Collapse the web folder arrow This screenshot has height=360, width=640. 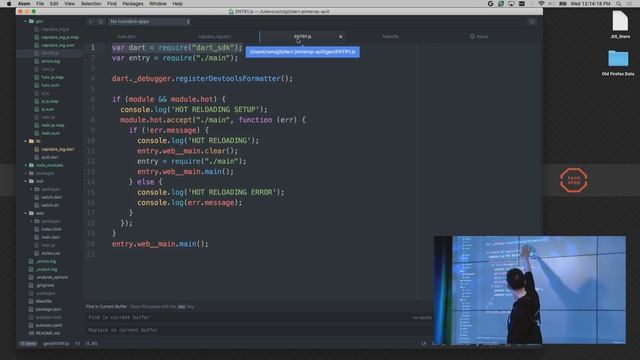[25, 213]
